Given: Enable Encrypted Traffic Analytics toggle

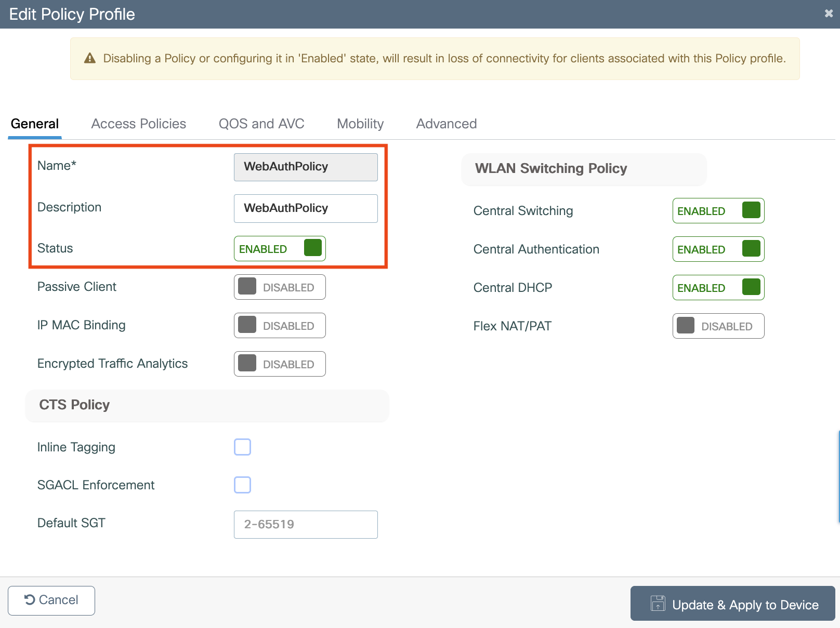Looking at the screenshot, I should [280, 364].
